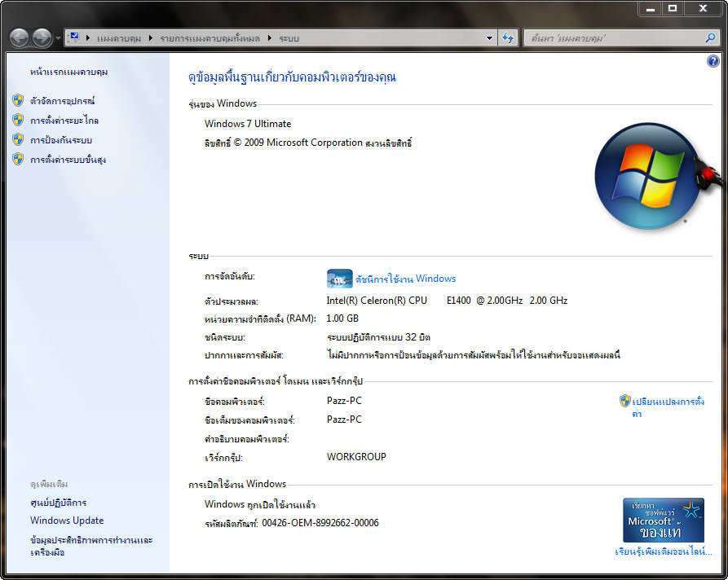Select แผงควบคุม in the breadcrumb path

pyautogui.click(x=119, y=38)
